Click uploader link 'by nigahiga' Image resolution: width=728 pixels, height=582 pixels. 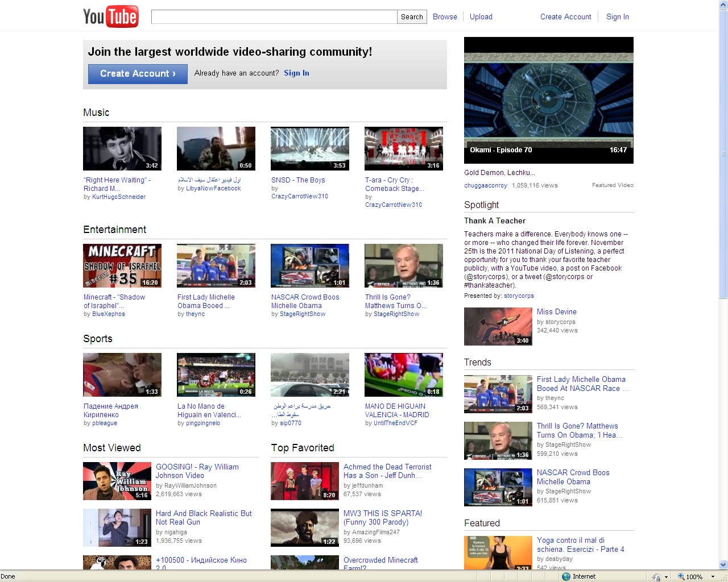click(171, 532)
